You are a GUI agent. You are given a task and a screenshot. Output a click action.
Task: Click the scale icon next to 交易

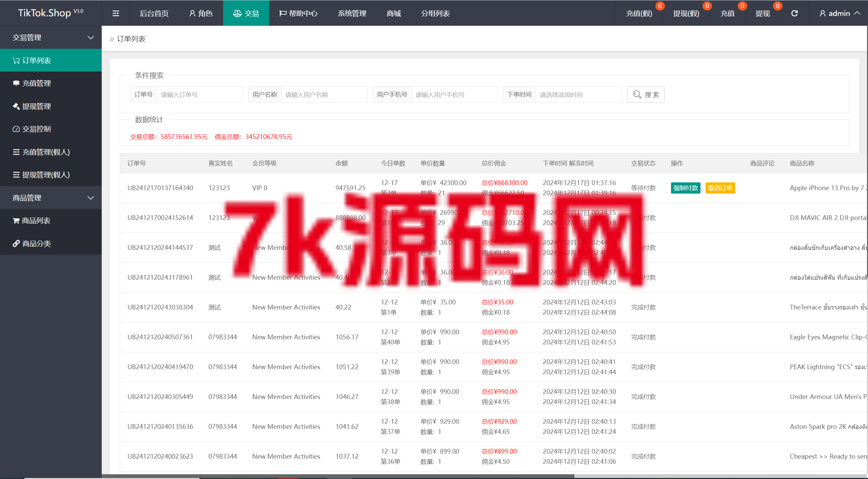click(237, 13)
